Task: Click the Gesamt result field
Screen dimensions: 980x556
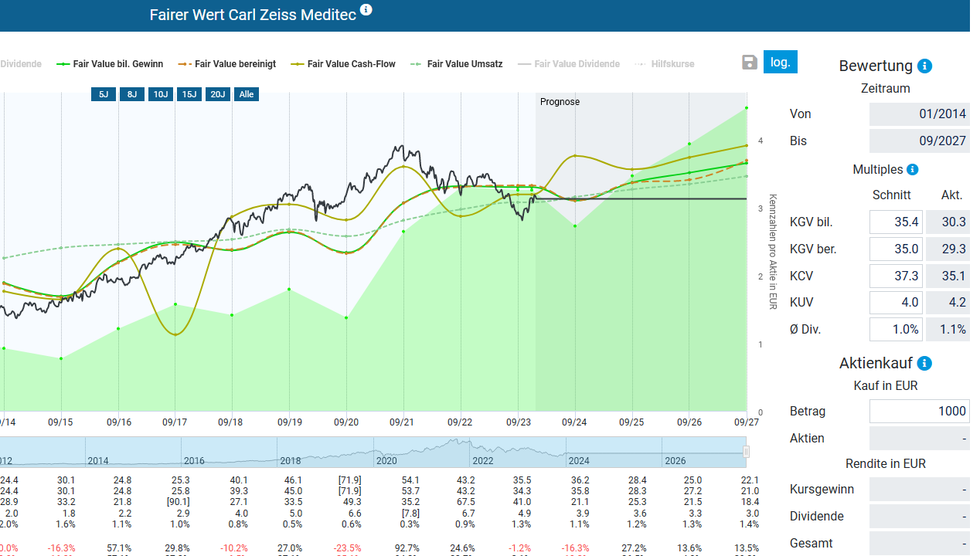Action: point(920,543)
